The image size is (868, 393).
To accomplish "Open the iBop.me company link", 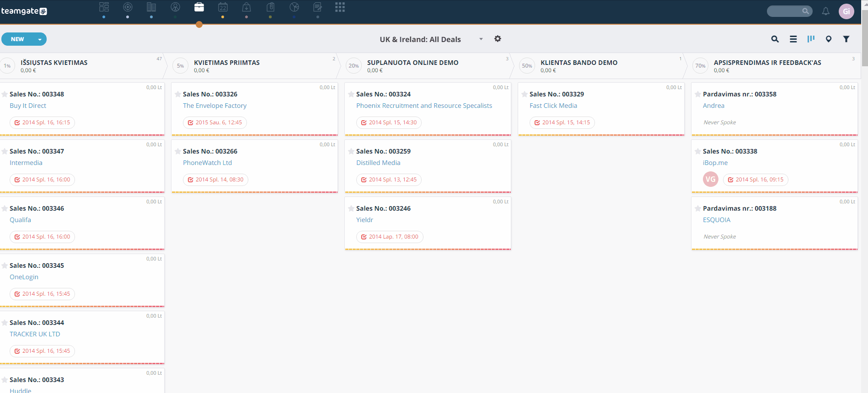I will [715, 163].
